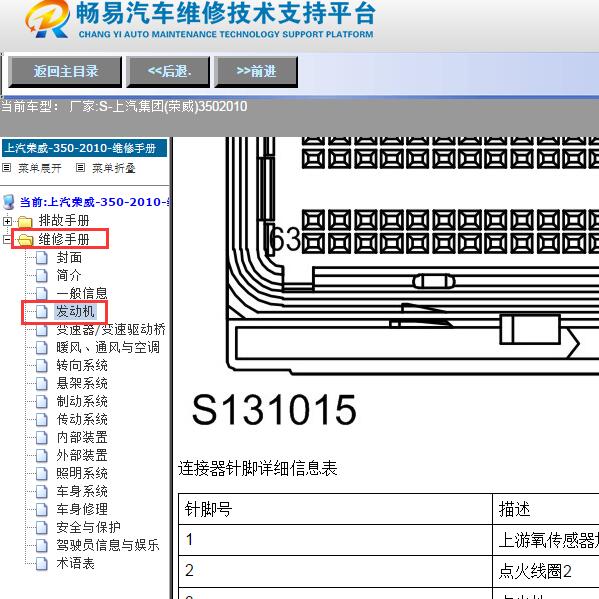Click the document icon beside 外部装置
The image size is (599, 599).
(42, 455)
